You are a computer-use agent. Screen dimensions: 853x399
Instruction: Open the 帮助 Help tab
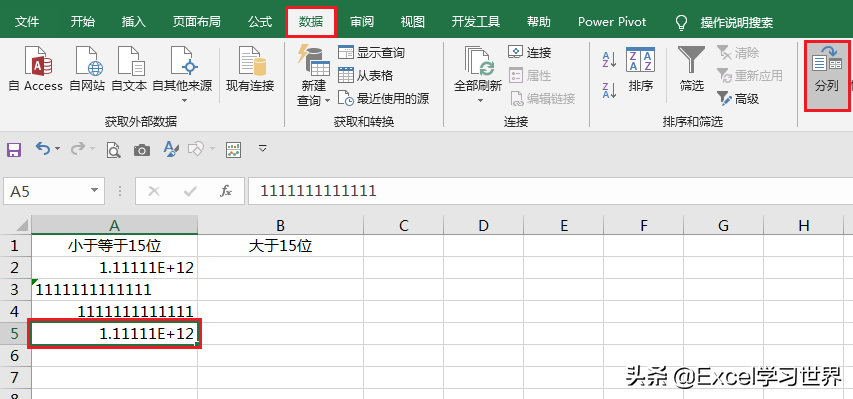[539, 22]
